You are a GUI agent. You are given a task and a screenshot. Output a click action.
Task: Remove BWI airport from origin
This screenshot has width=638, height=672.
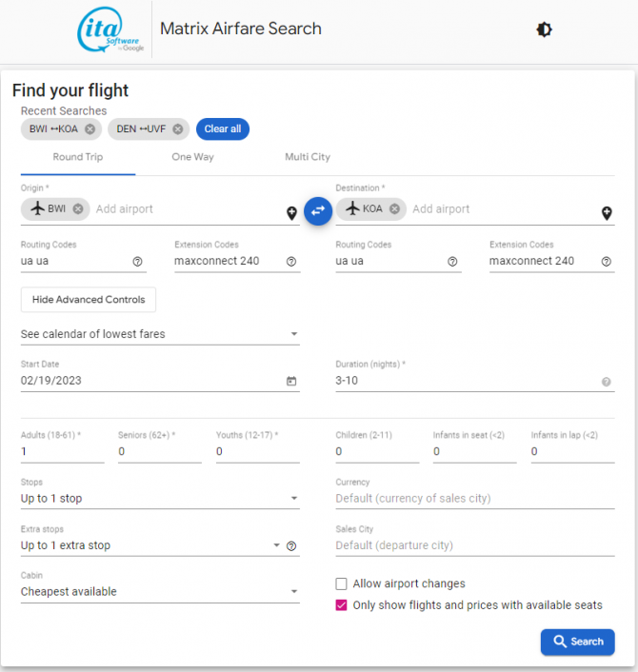[78, 208]
